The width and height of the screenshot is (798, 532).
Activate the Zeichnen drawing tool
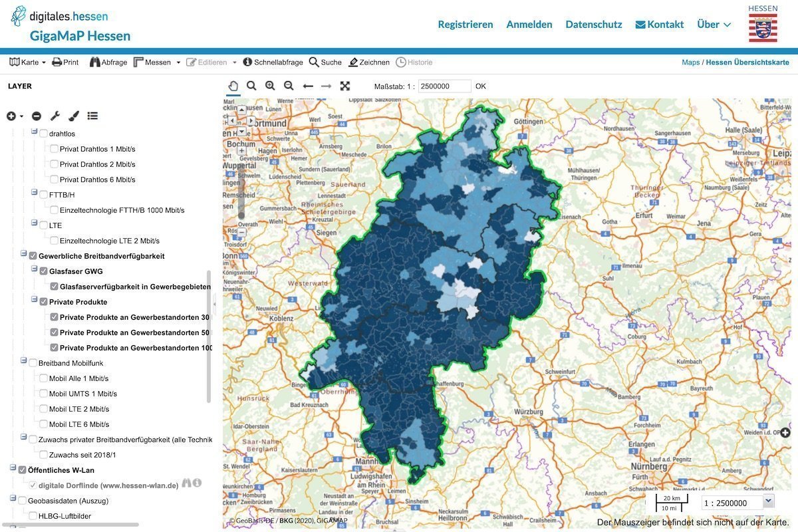pyautogui.click(x=369, y=62)
